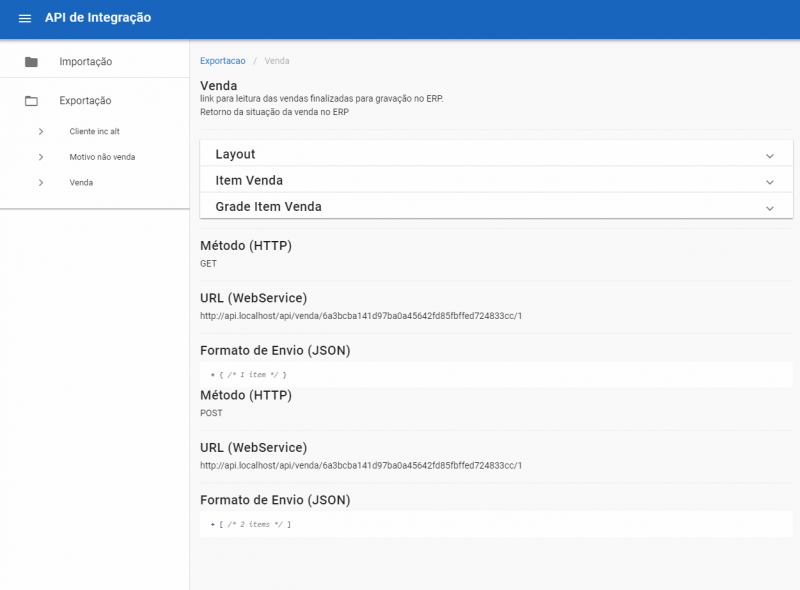Expand the Item Venda panel chevron
This screenshot has height=590, width=800.
(769, 182)
